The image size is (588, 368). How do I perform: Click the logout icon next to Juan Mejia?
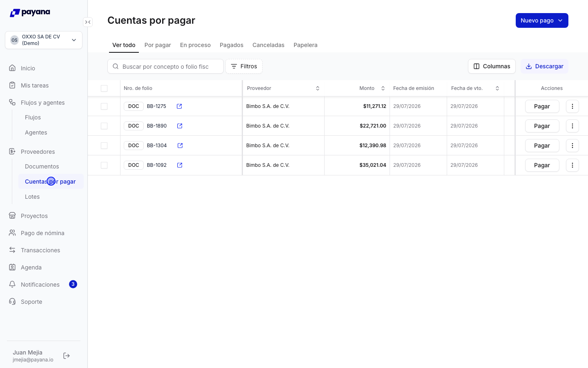[67, 356]
